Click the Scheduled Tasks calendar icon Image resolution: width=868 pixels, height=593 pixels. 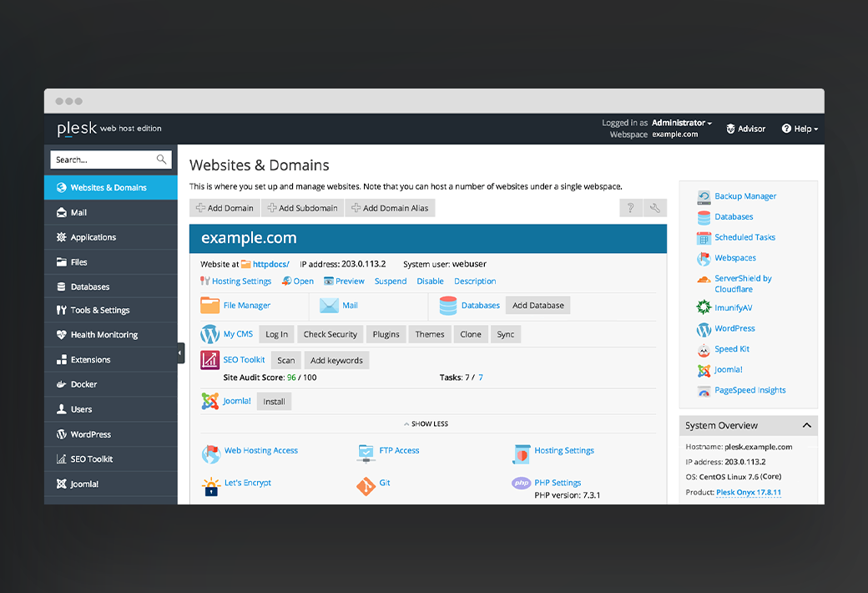coord(704,238)
